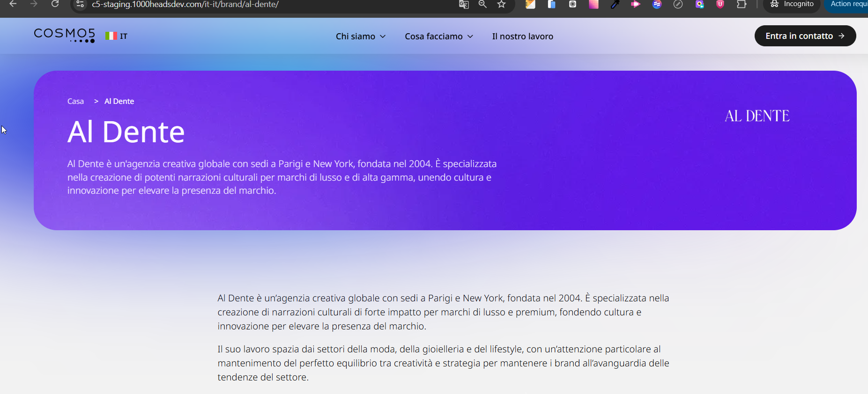
Task: Open the blue clipboard extension icon
Action: coord(552,4)
